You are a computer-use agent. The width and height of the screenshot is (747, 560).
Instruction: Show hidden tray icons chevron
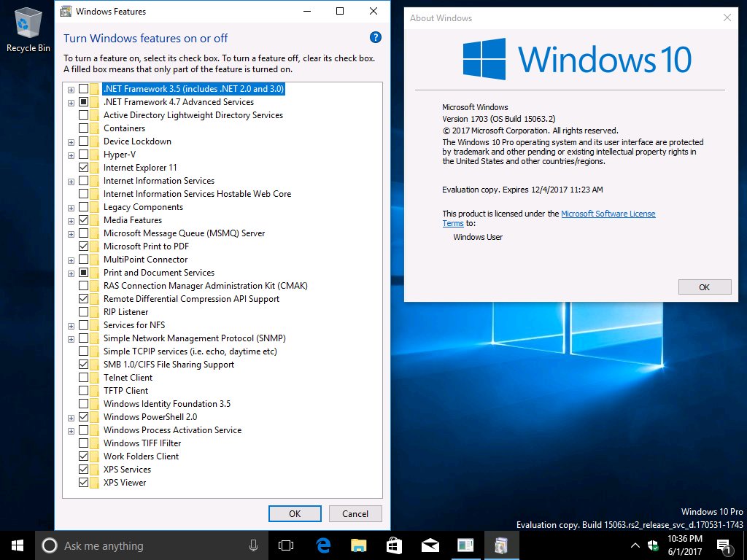coord(635,545)
